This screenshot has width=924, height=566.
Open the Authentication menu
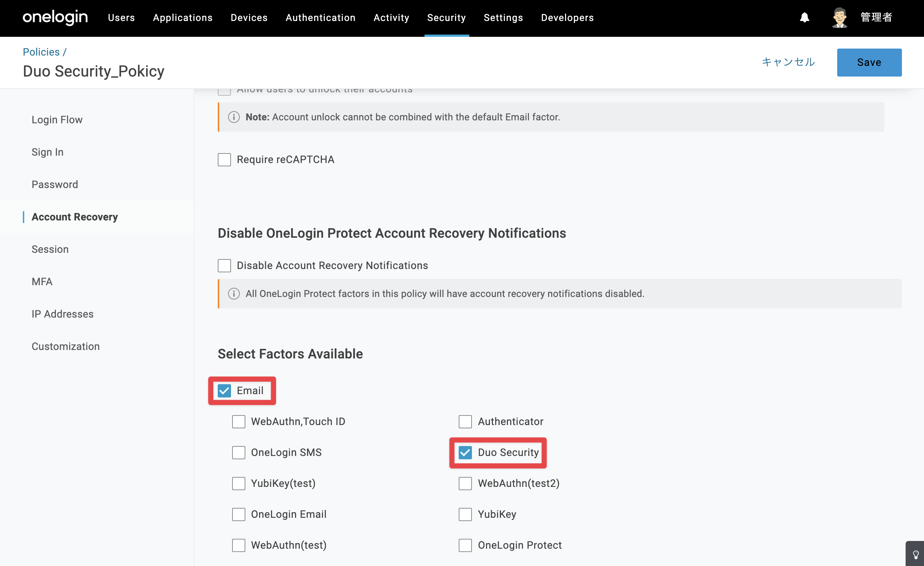pyautogui.click(x=320, y=18)
